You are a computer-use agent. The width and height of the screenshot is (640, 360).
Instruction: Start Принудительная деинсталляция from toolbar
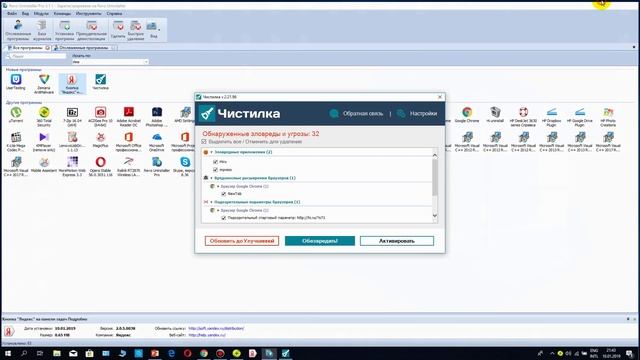coord(91,30)
